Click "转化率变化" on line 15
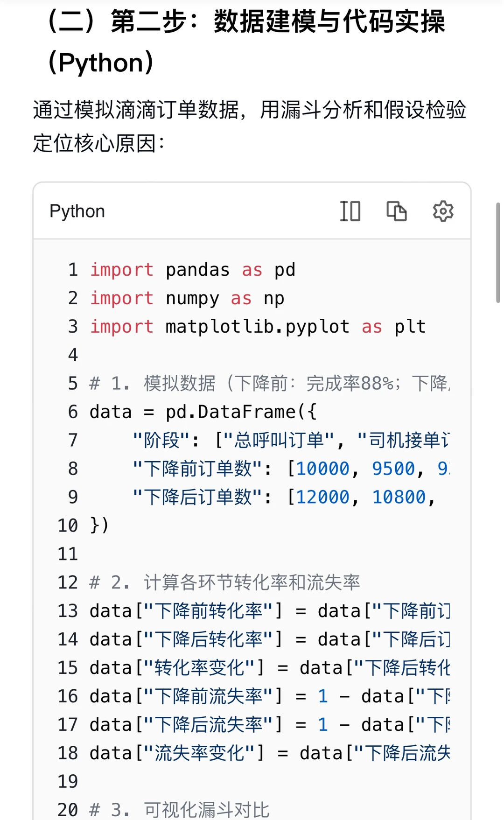The width and height of the screenshot is (504, 820). coord(200,668)
